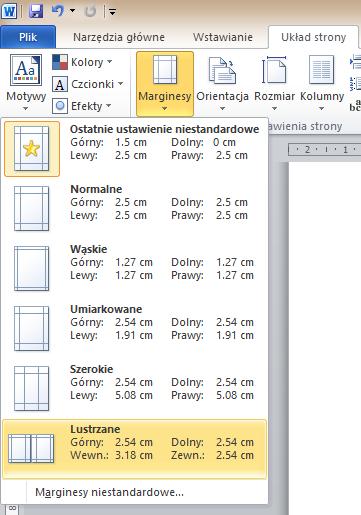Click the Rozmiar paper size icon
Image resolution: width=361 pixels, height=515 pixels.
(274, 70)
